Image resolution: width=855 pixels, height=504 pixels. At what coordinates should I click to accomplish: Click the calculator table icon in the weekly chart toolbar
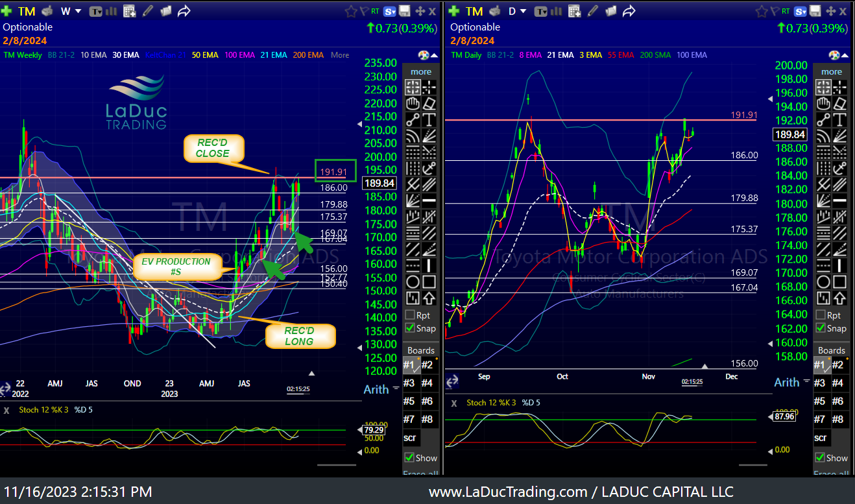(129, 10)
